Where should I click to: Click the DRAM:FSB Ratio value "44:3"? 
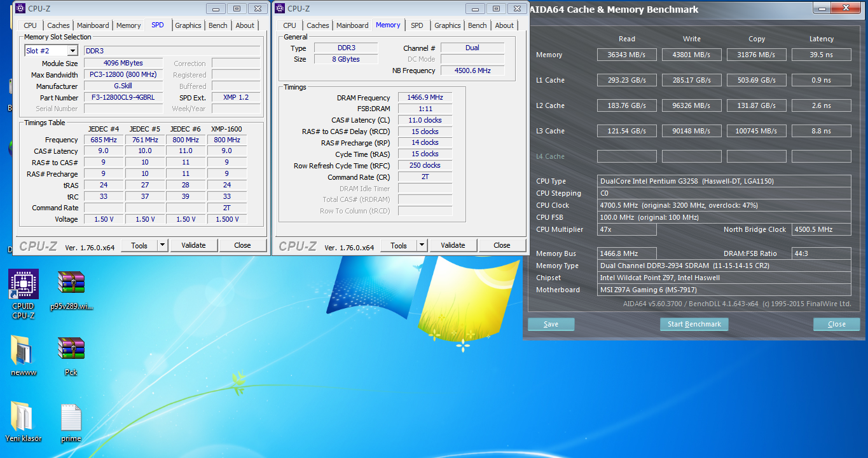821,253
